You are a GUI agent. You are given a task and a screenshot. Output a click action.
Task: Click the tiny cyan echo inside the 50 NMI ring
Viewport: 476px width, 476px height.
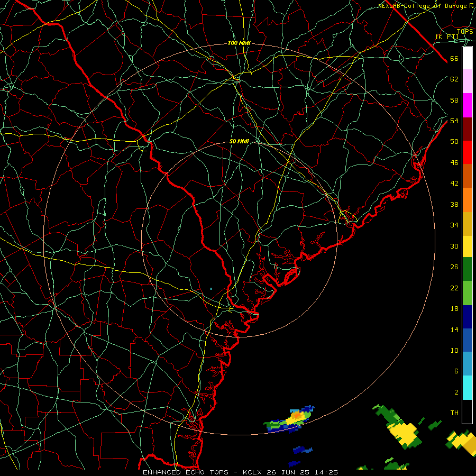pyautogui.click(x=211, y=289)
